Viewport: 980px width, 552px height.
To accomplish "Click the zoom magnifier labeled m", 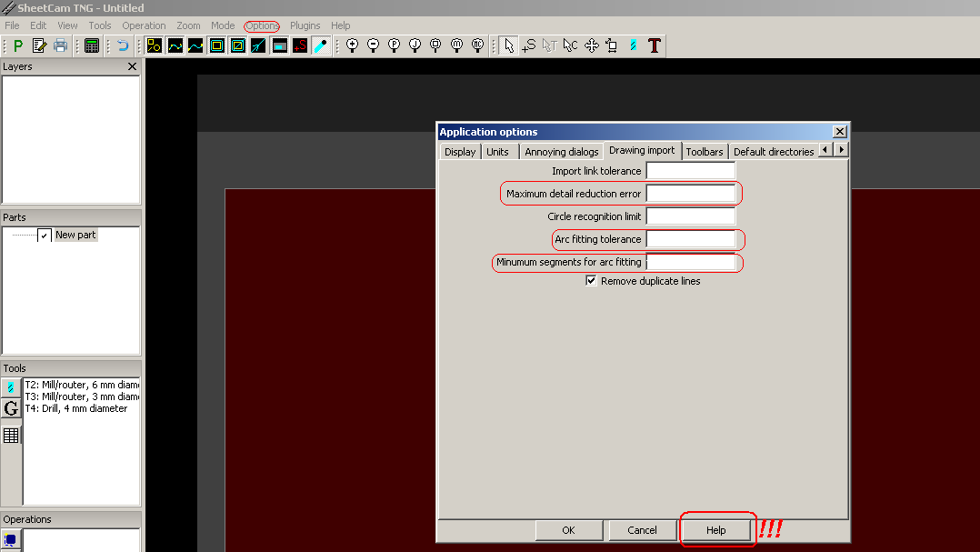I will click(457, 45).
